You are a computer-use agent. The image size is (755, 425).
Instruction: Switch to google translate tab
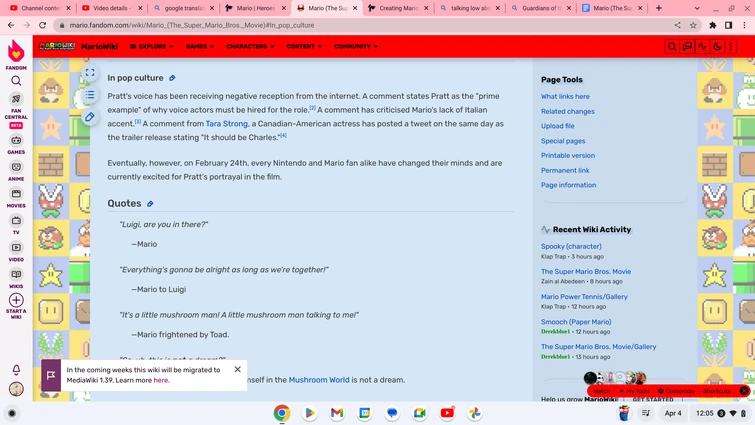pos(183,8)
